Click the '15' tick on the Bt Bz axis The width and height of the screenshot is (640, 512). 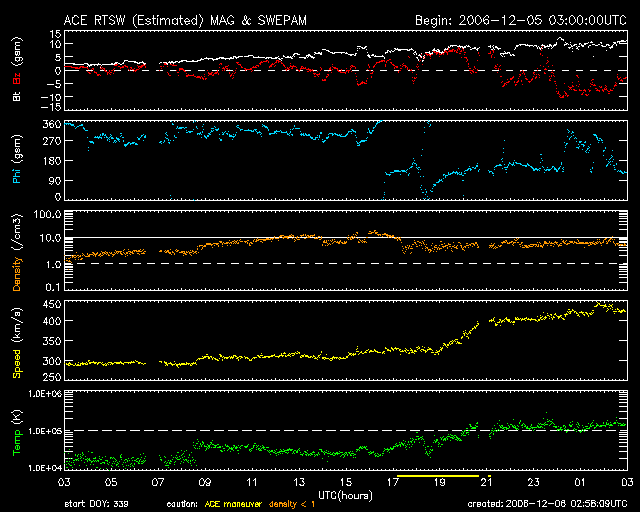(56, 34)
